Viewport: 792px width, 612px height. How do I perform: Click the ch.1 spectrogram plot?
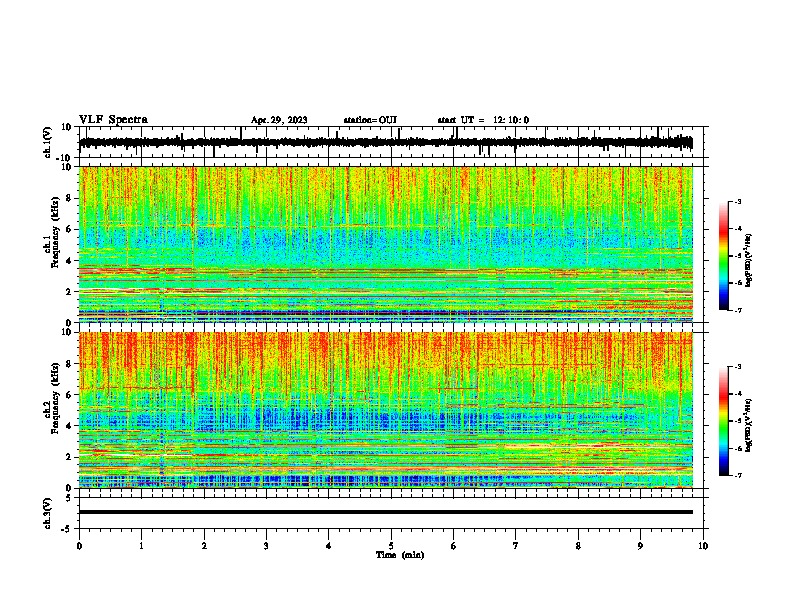click(x=386, y=244)
